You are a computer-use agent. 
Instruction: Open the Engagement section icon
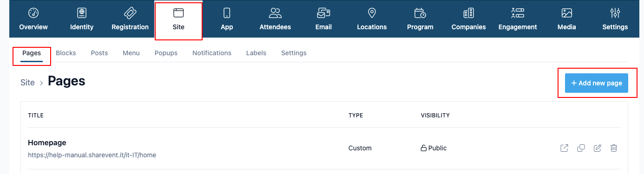518,13
